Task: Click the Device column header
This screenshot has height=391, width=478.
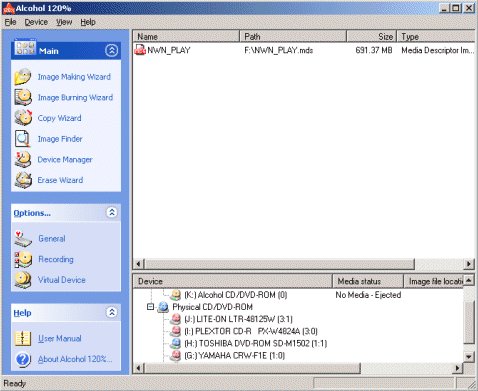Action: coord(232,281)
